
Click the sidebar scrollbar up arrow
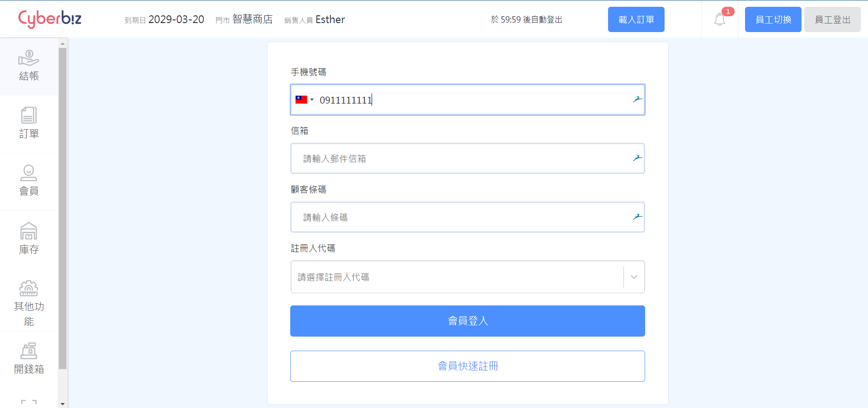[63, 43]
